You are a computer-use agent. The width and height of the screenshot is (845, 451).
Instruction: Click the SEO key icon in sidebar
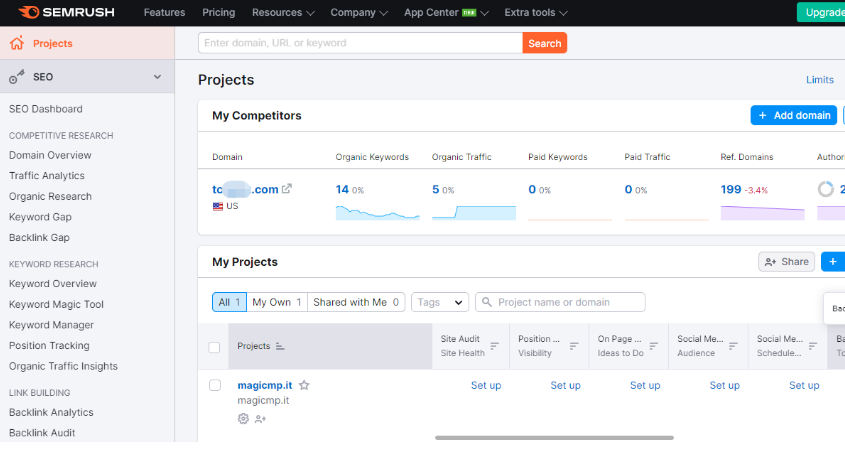pyautogui.click(x=16, y=77)
